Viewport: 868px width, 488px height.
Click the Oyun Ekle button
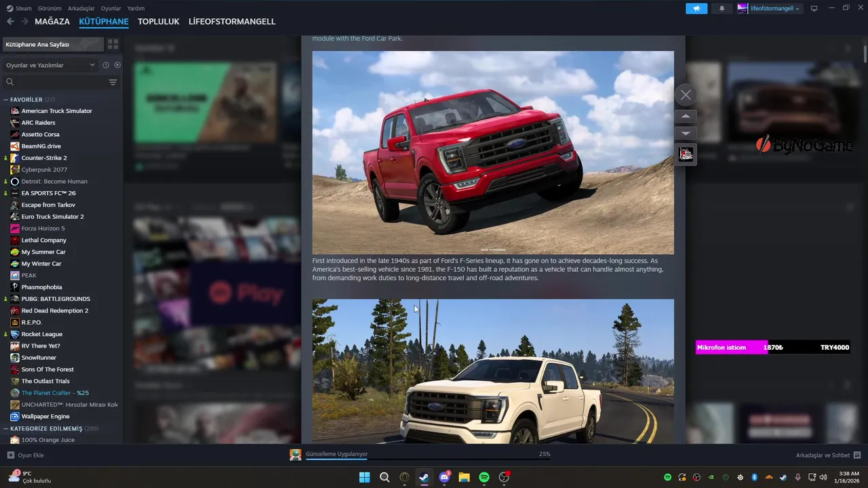(26, 455)
